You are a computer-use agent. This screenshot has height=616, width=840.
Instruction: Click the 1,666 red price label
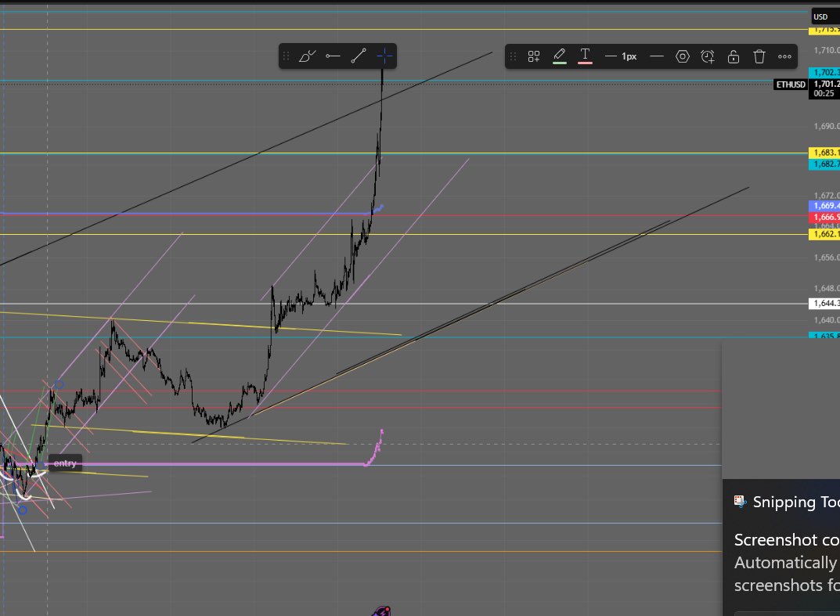point(824,217)
